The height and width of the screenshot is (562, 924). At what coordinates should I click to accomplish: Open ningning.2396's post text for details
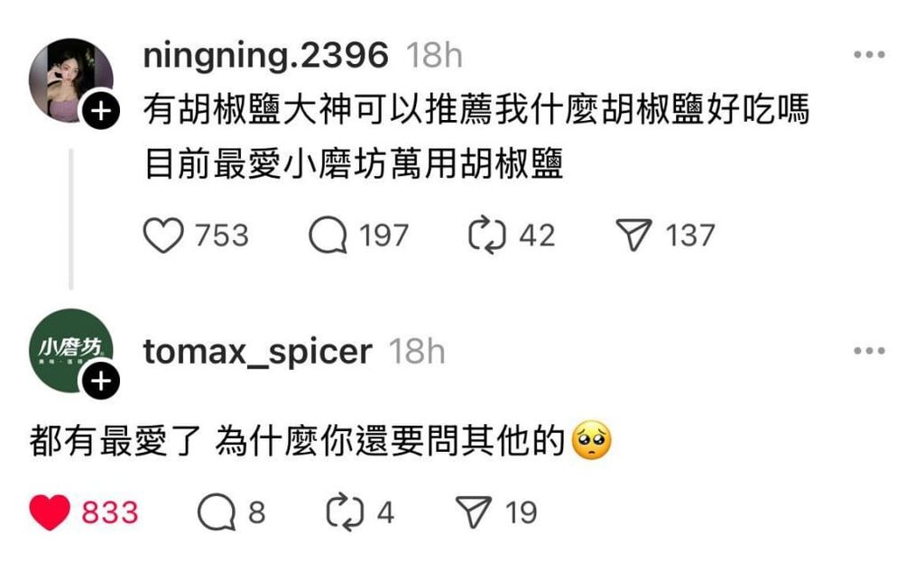coord(476,137)
